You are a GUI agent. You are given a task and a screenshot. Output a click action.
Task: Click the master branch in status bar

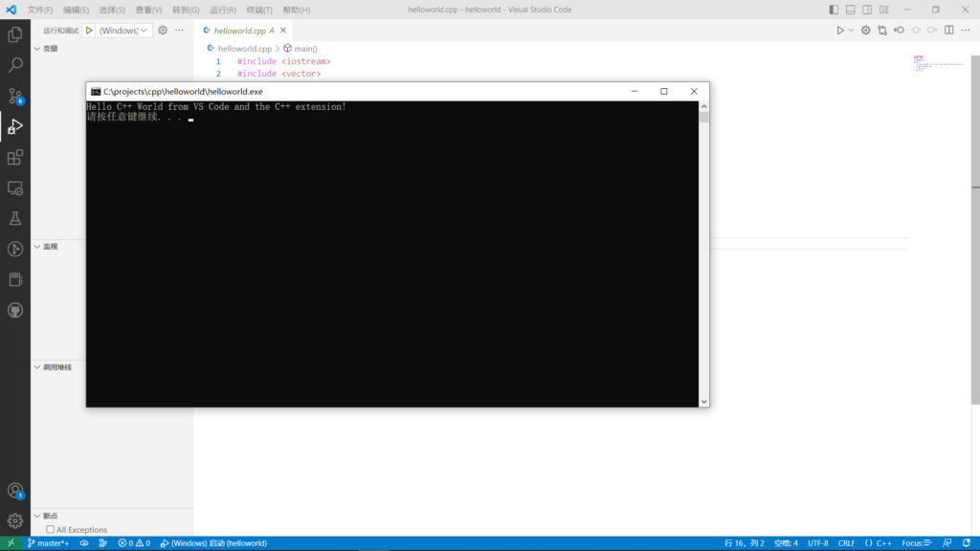(x=48, y=543)
